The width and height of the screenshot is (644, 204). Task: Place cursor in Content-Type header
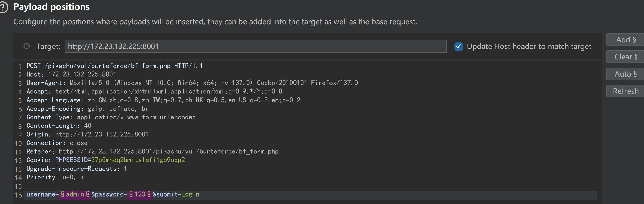pos(111,117)
